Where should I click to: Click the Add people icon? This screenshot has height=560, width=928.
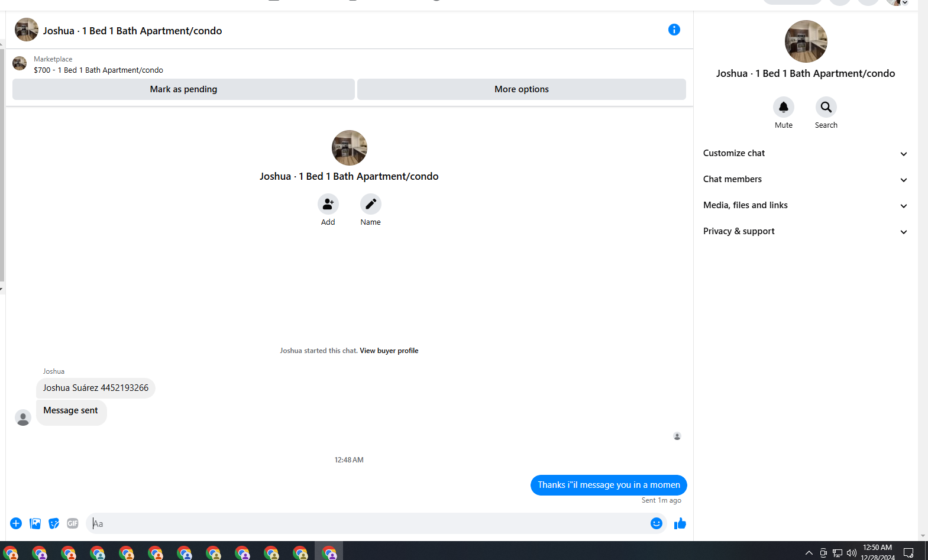[328, 204]
